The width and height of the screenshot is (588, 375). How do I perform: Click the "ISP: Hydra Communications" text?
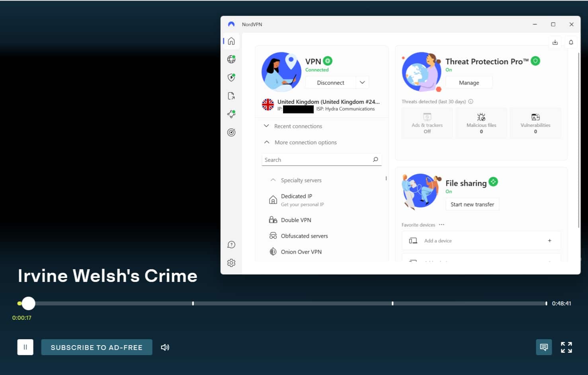pos(346,109)
